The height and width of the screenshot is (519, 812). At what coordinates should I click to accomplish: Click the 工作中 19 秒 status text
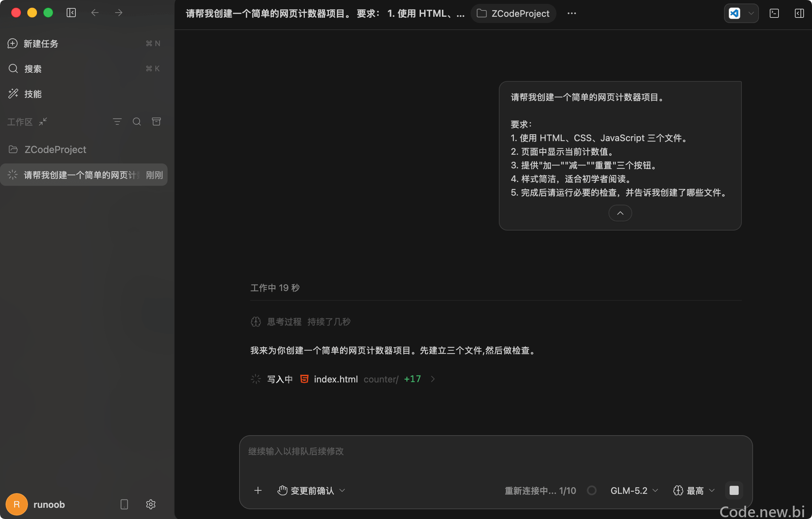tap(275, 288)
